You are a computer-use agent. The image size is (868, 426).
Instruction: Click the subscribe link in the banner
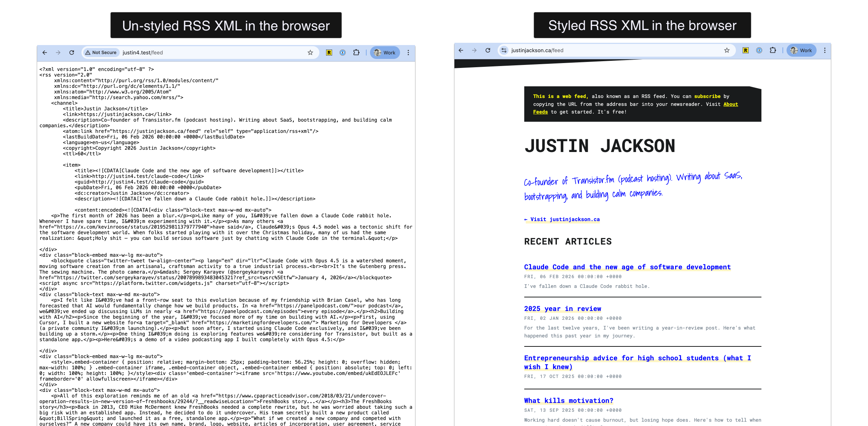pos(707,96)
